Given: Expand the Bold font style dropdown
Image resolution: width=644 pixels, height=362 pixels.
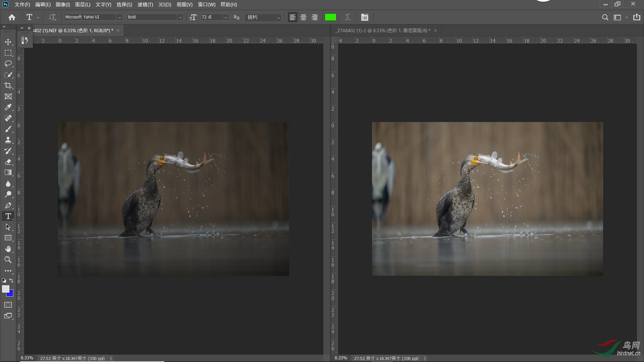Looking at the screenshot, I should coord(180,17).
